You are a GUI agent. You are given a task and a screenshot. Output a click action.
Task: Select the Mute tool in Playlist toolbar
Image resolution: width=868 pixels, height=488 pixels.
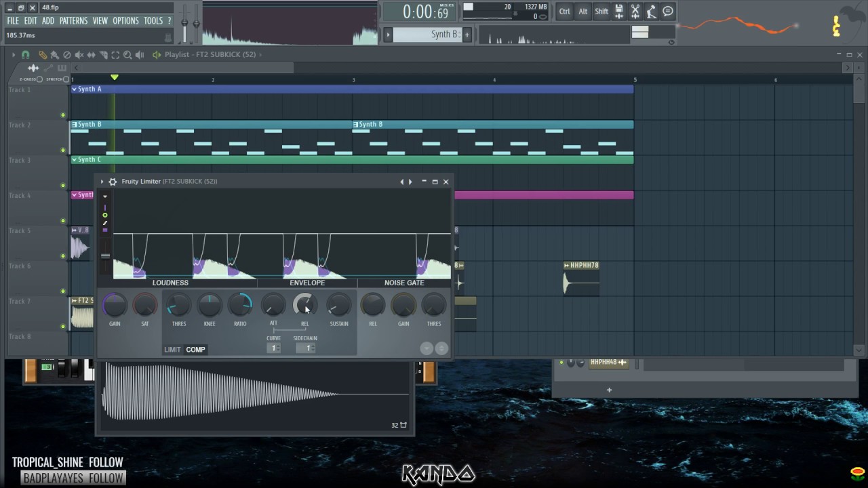coord(79,55)
